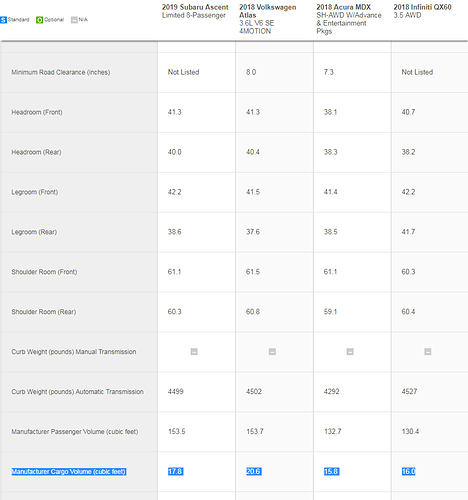Click N/A icon in Subaru Ascent manual curb weight
468x500 pixels.
194,352
